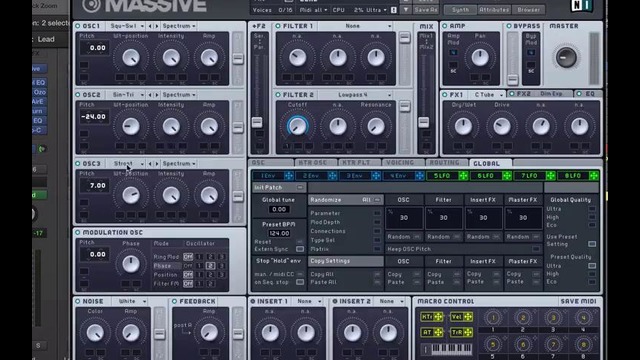Image resolution: width=640 pixels, height=360 pixels.
Task: Check the Keep OSC Pitch box
Action: click(x=536, y=249)
